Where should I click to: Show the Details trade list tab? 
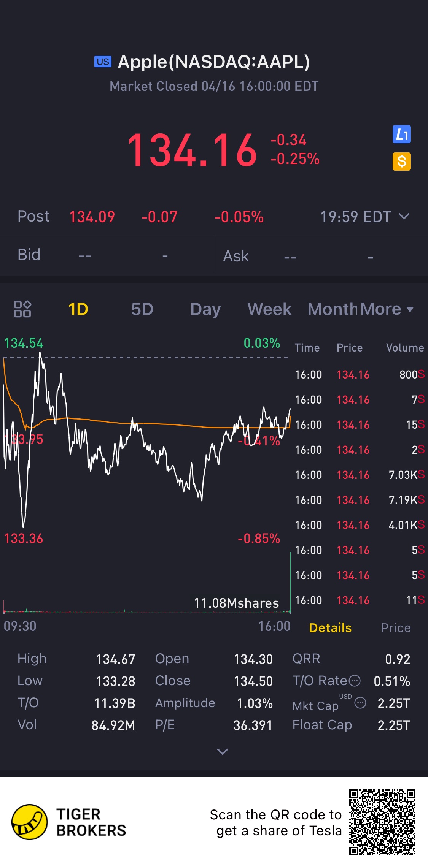330,628
